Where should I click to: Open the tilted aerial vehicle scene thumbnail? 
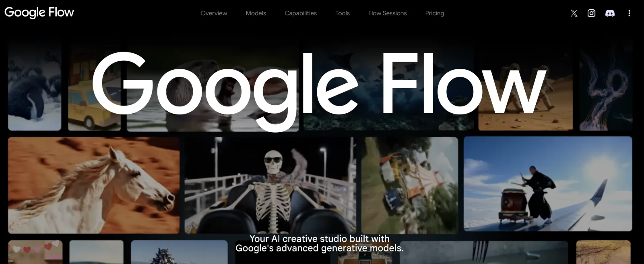click(x=410, y=185)
